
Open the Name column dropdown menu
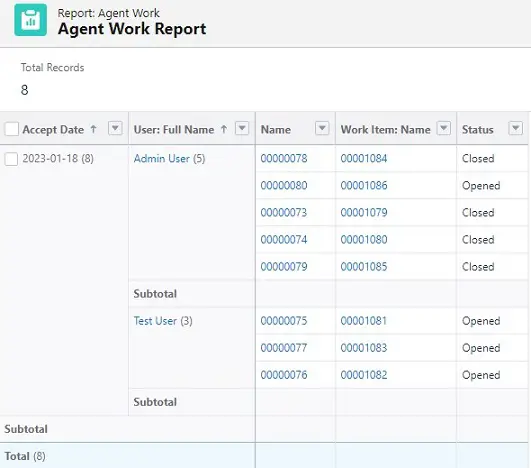[x=322, y=128]
